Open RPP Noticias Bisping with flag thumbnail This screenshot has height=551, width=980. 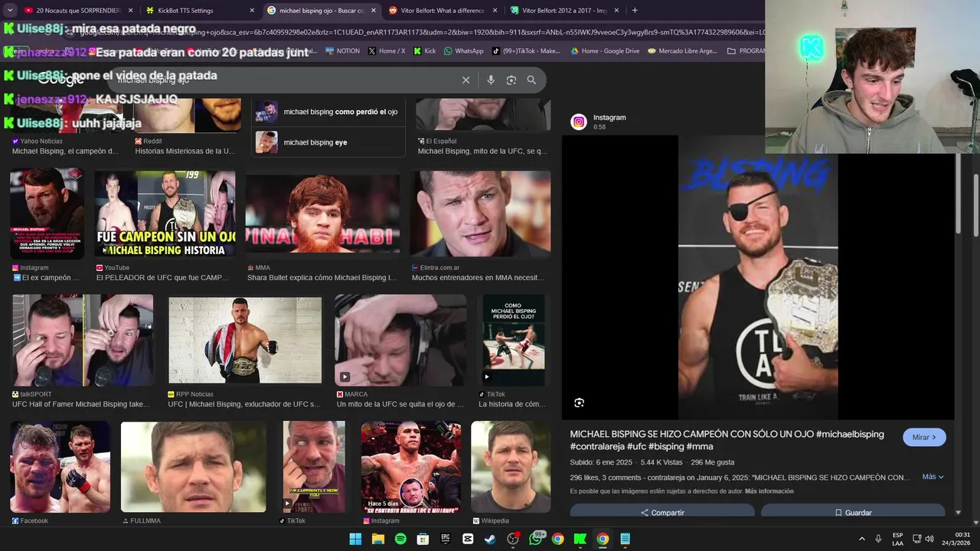click(x=245, y=341)
